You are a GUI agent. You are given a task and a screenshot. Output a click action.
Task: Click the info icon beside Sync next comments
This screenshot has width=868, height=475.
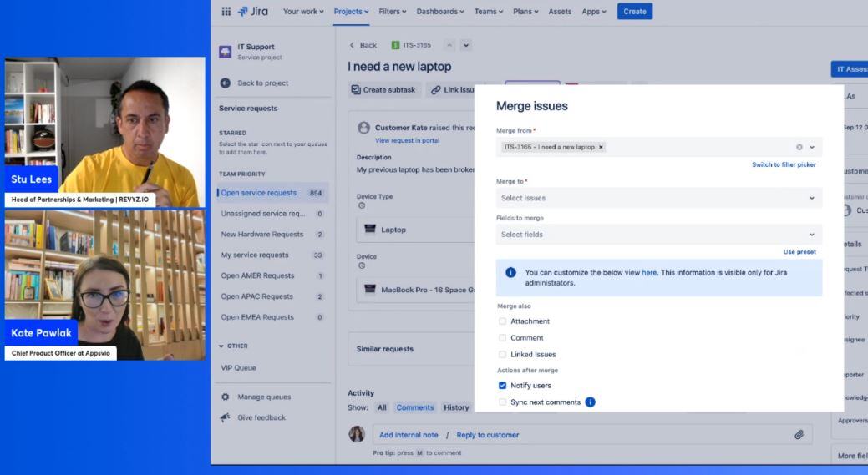click(590, 402)
